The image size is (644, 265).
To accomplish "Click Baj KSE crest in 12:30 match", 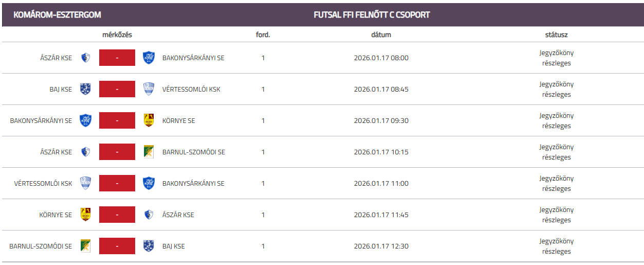I will 149,246.
